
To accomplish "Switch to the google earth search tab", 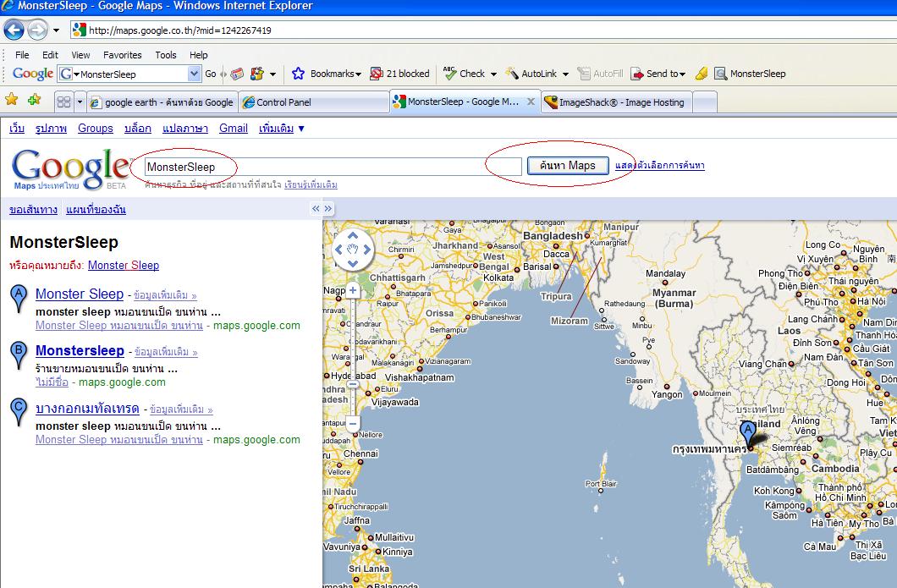I will tap(162, 102).
